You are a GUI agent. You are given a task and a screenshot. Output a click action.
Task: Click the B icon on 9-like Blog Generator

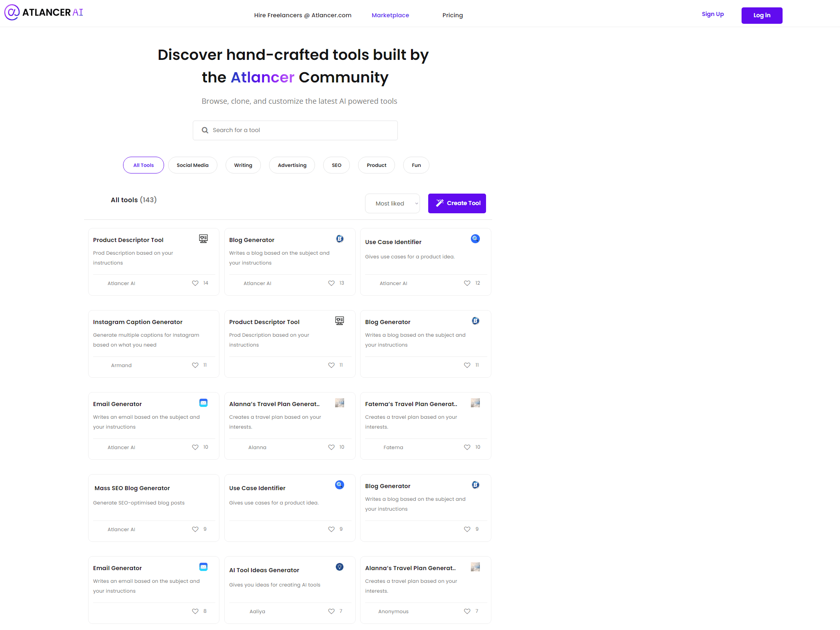click(x=475, y=485)
